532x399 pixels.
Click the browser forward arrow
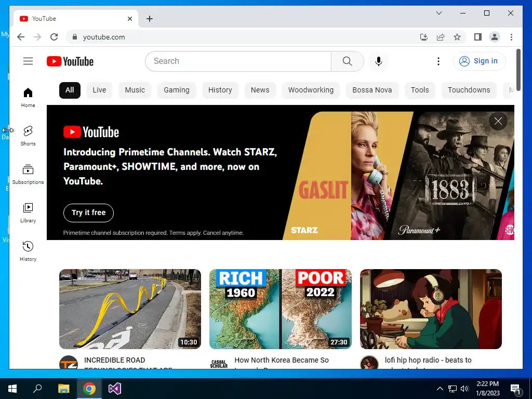37,37
